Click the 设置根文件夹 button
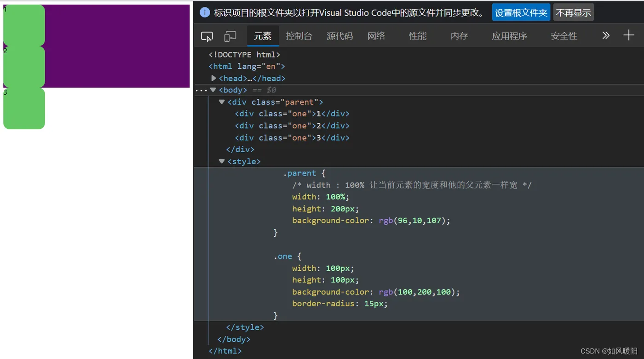This screenshot has width=644, height=359. click(x=521, y=12)
